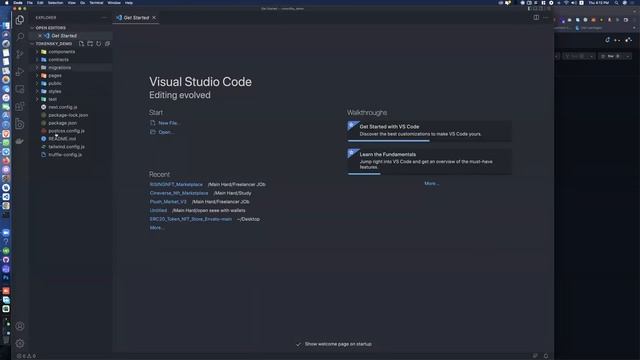This screenshot has width=640, height=360.
Task: Open postcss.config.js file
Action: coord(67,131)
